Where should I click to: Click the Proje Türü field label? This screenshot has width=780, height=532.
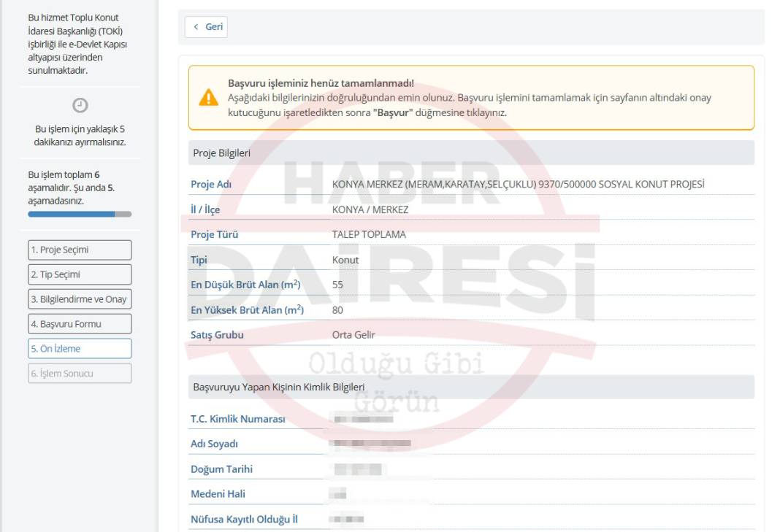pos(214,235)
